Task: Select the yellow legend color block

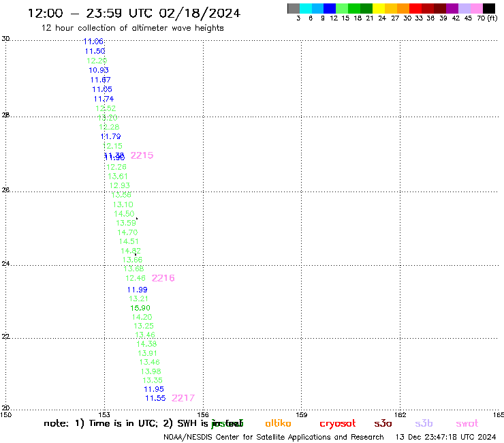Action: click(379, 8)
